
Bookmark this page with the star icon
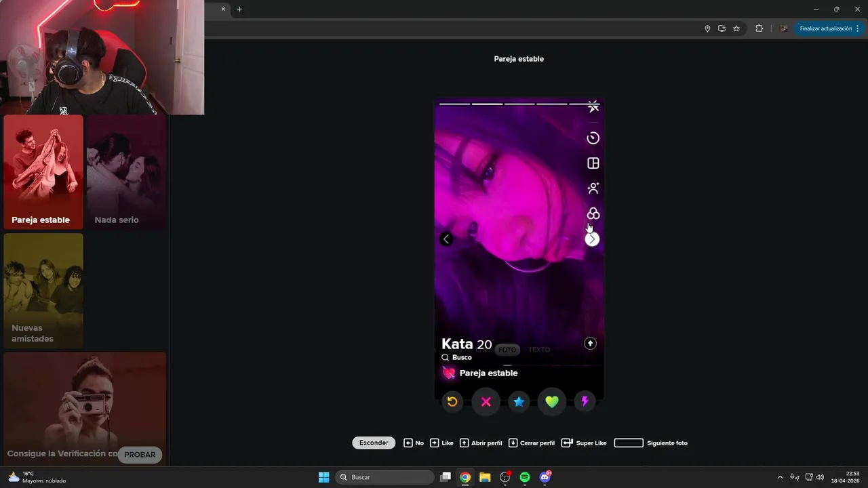[x=736, y=28]
